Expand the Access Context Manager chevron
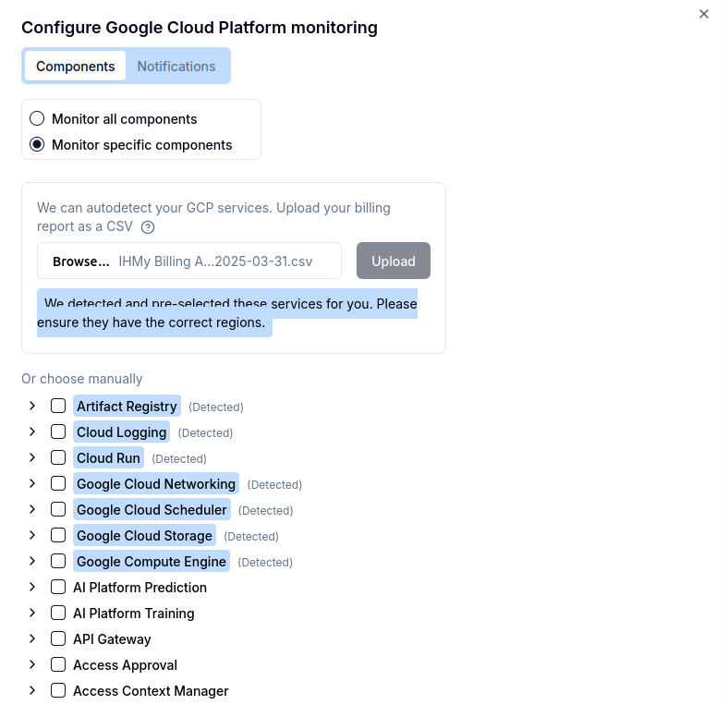Image resolution: width=728 pixels, height=705 pixels. pyautogui.click(x=32, y=690)
